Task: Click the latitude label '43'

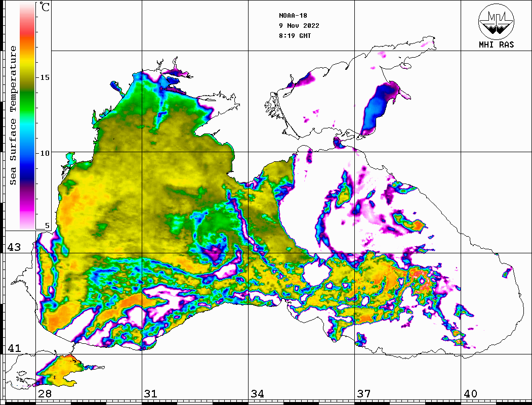Action: [14, 247]
